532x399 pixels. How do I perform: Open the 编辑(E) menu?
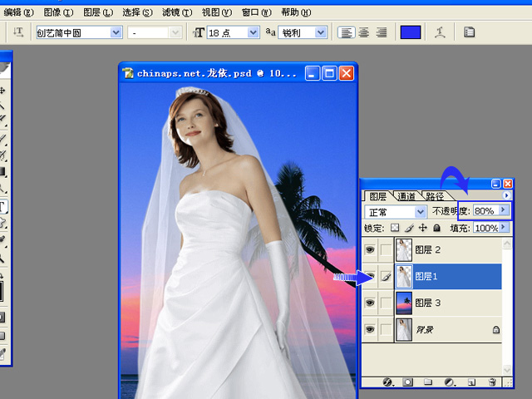[x=18, y=12]
